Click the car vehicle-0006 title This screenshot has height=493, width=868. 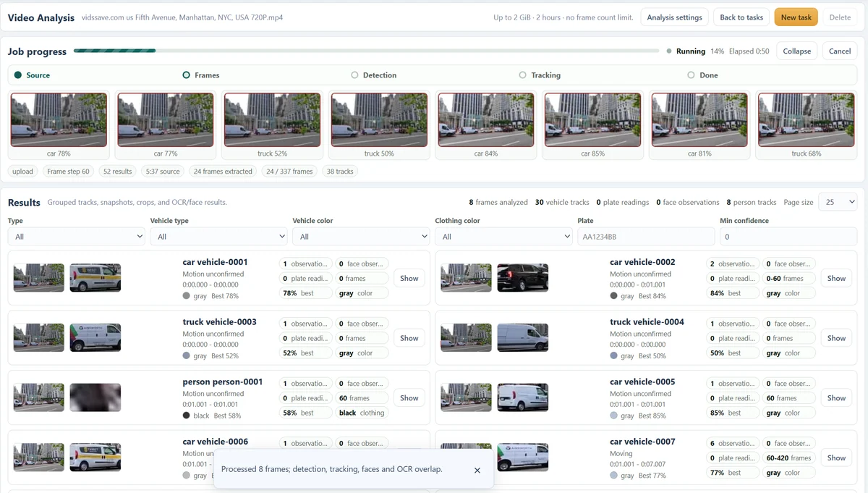[x=216, y=442]
